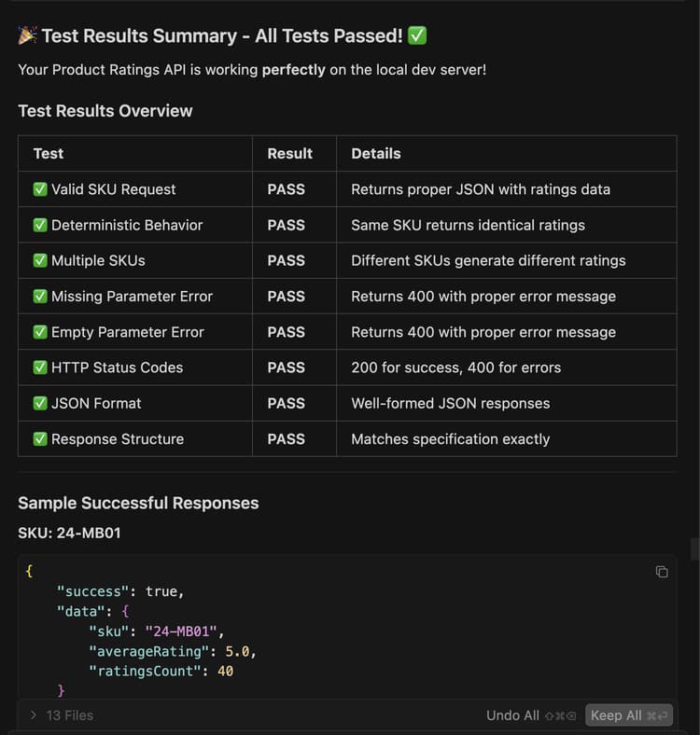Click the Result column header
Screen dimensions: 700x735
(289, 153)
